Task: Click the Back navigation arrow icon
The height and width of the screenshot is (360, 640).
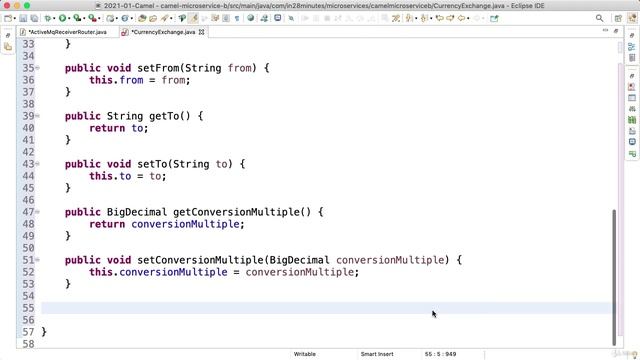Action: click(x=461, y=18)
